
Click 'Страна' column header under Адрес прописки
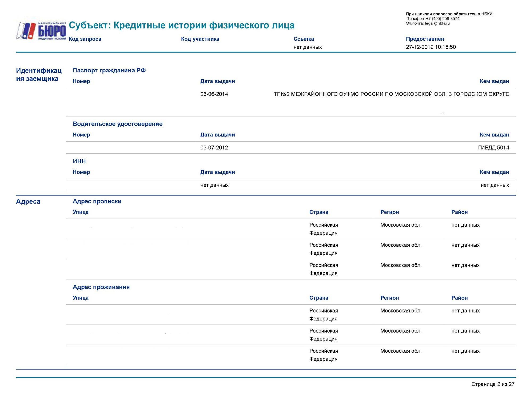(319, 212)
